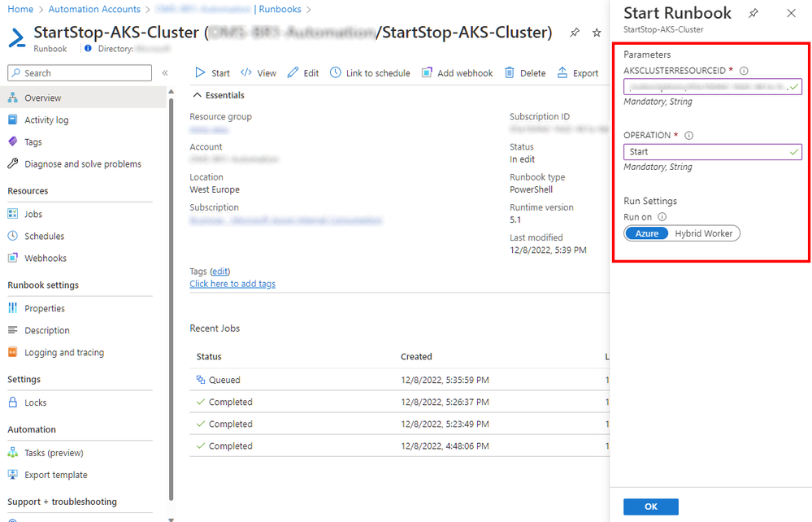Screen dimensions: 812x522
Task: Open Completed job created 4:48:06 PM
Action: [399, 446]
